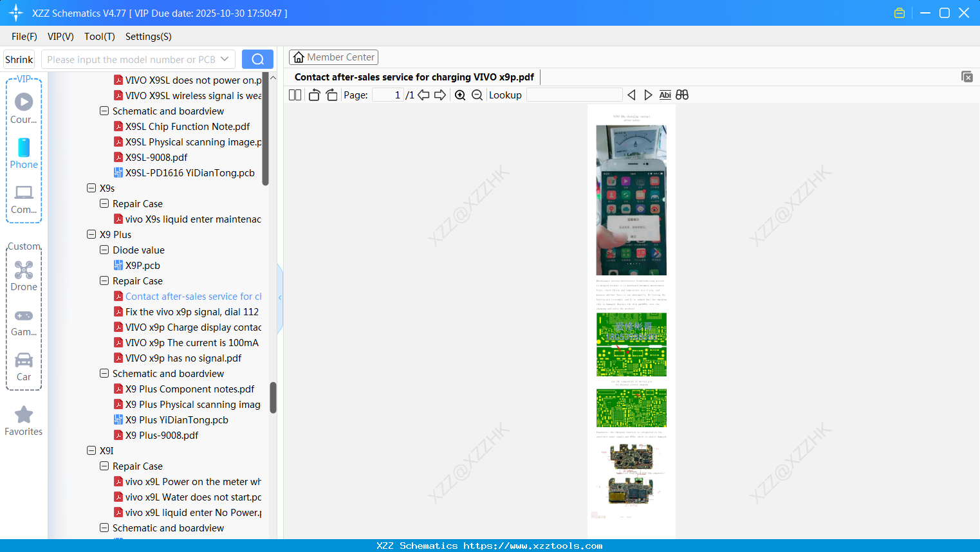Find previous lookup result triangle

(631, 95)
